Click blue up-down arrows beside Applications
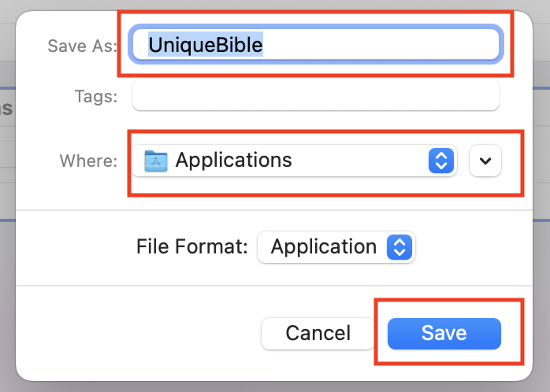This screenshot has width=550, height=392. tap(441, 161)
